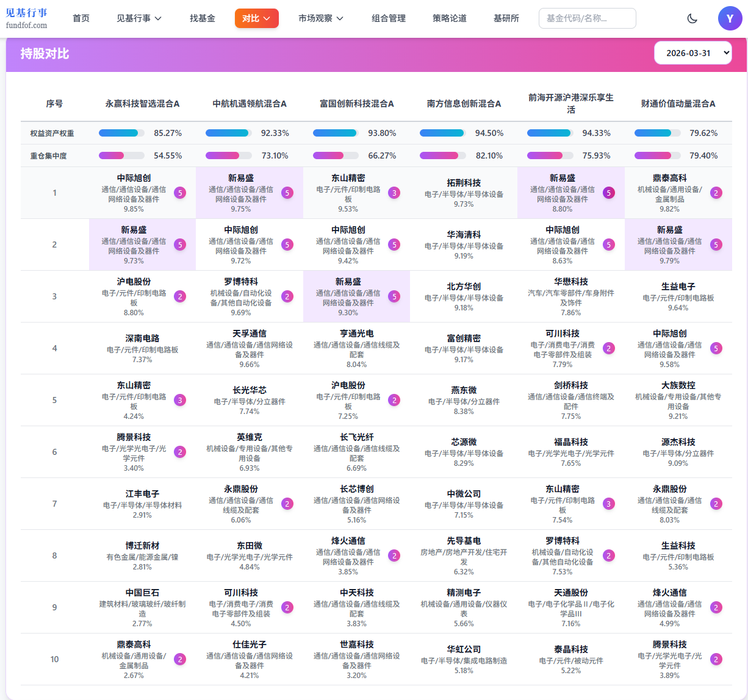The image size is (748, 700).
Task: Click the 85.27% equity weight bar
Action: pyautogui.click(x=121, y=133)
